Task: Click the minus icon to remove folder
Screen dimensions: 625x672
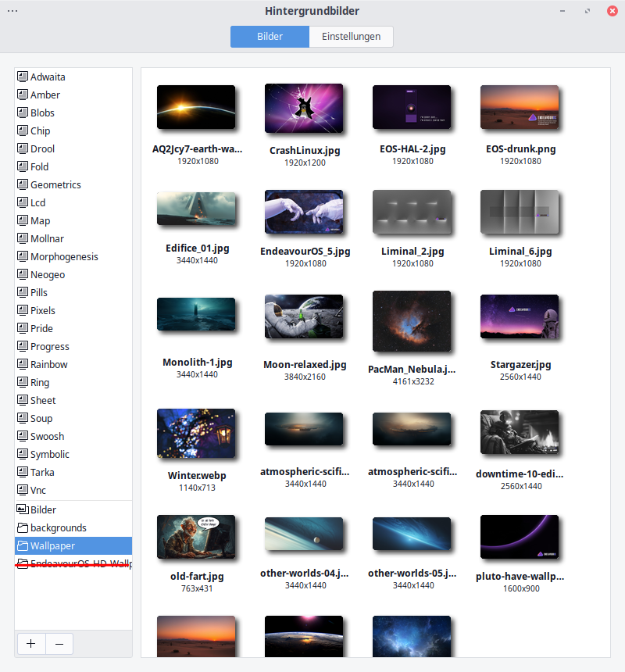Action: pos(59,644)
